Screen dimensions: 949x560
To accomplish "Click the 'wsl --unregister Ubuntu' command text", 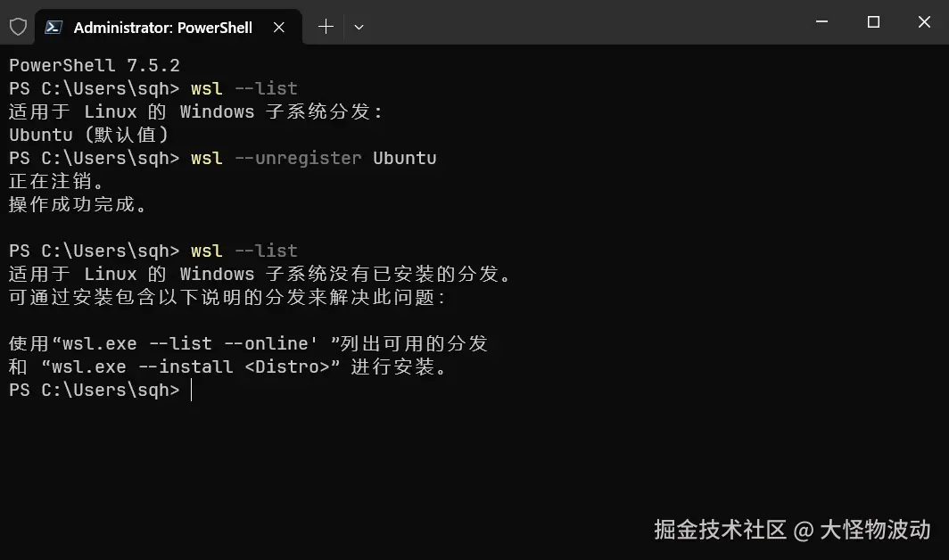I will point(313,158).
